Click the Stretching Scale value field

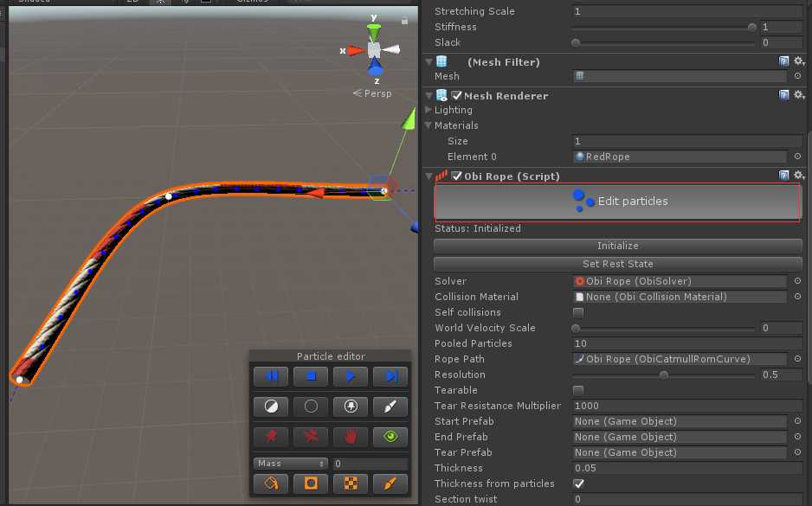[687, 11]
